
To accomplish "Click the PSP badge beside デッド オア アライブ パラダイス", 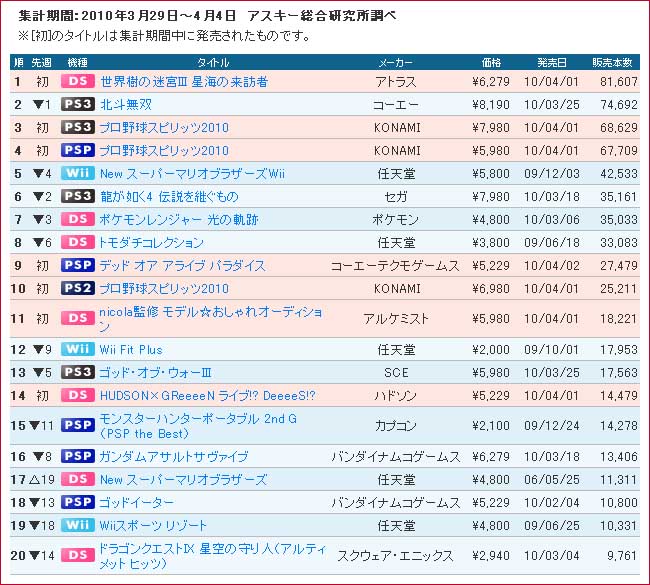I will 78,265.
